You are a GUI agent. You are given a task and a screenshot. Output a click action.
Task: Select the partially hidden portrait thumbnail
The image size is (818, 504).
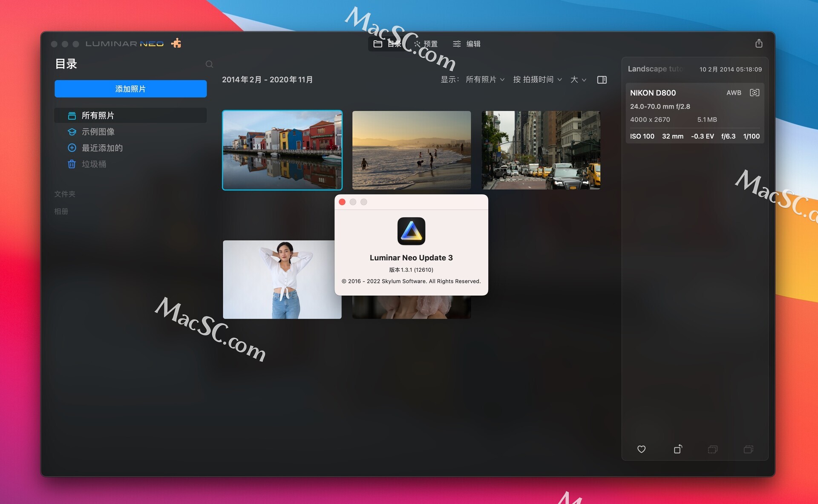click(x=412, y=307)
